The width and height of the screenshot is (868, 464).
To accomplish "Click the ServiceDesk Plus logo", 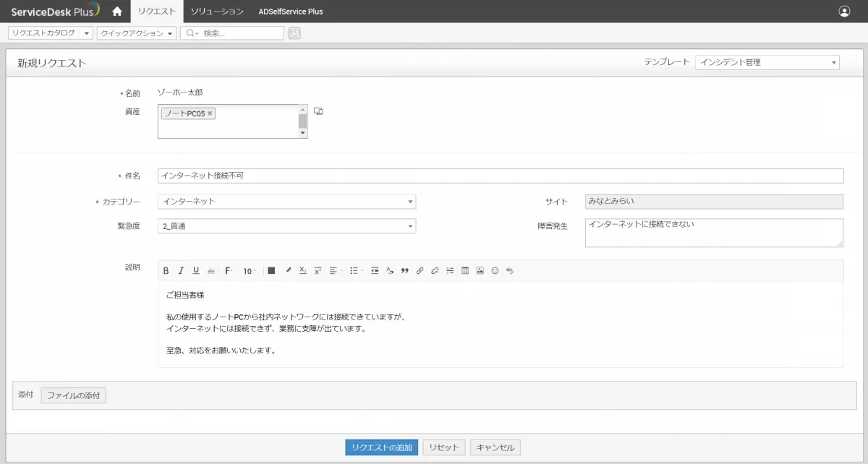I will tap(55, 12).
